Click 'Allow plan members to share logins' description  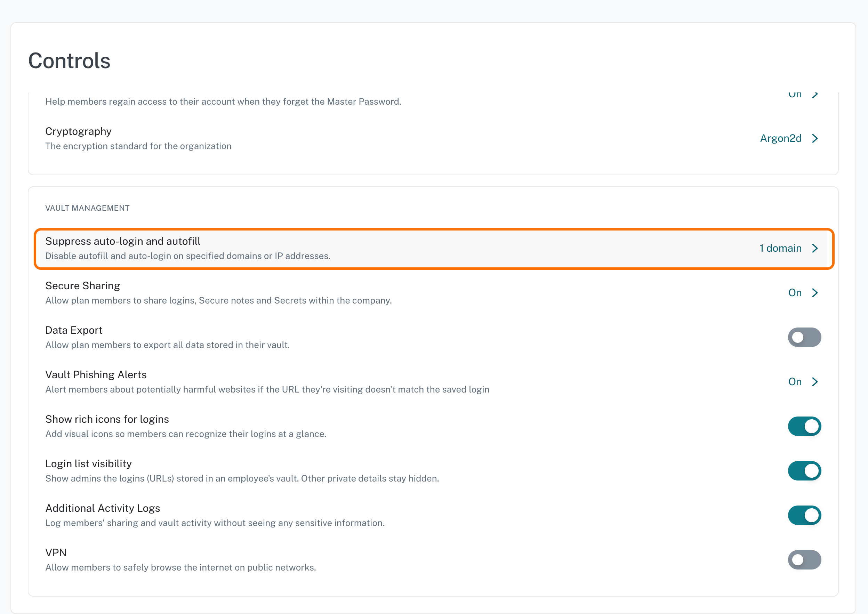pos(218,301)
